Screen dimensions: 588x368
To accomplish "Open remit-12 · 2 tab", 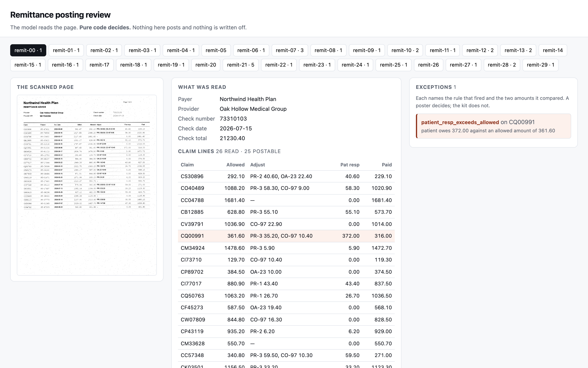I will click(x=480, y=50).
